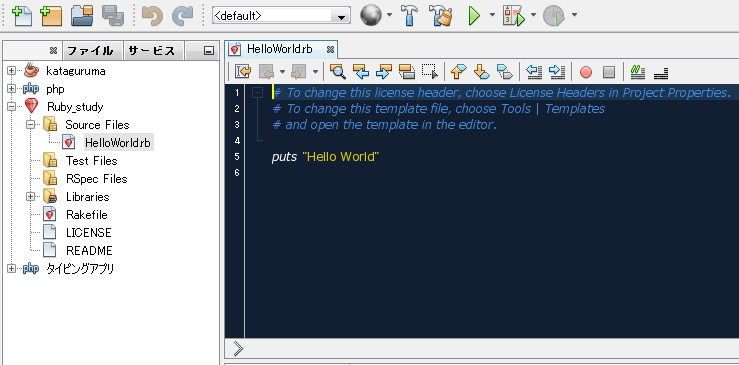739x365 pixels.
Task: Undo the last edit
Action: (x=152, y=16)
